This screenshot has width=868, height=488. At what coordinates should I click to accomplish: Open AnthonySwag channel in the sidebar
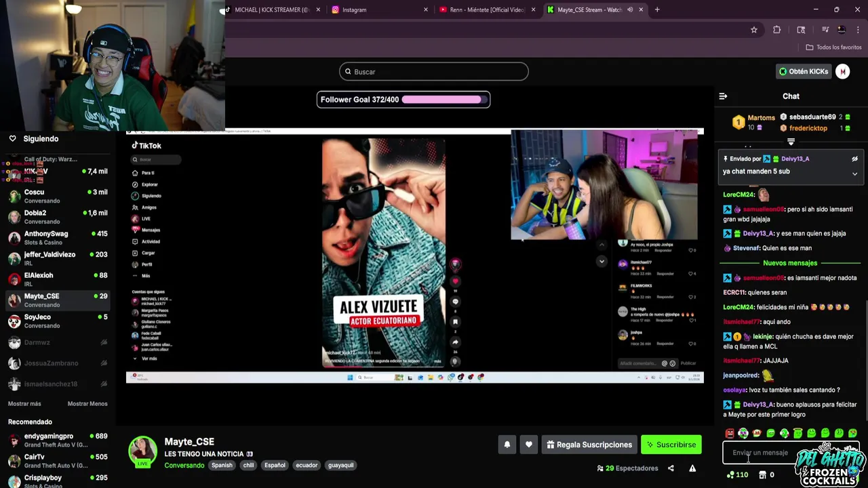pos(58,238)
